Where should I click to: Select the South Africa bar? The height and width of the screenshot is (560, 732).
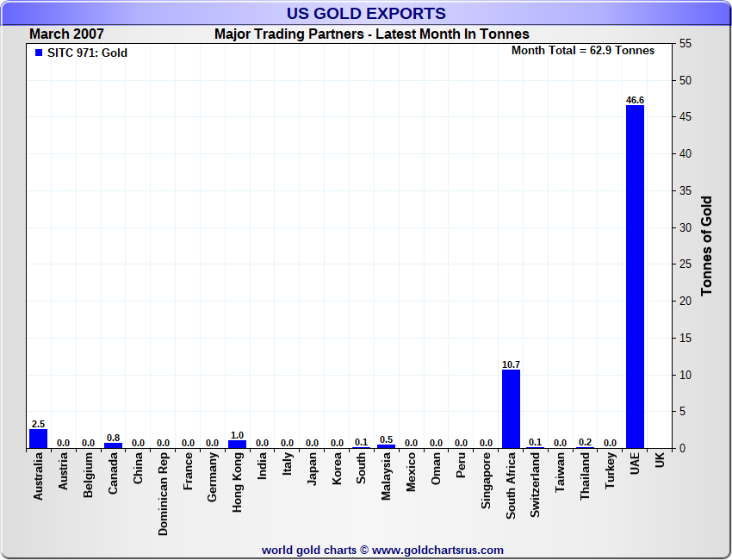[511, 408]
